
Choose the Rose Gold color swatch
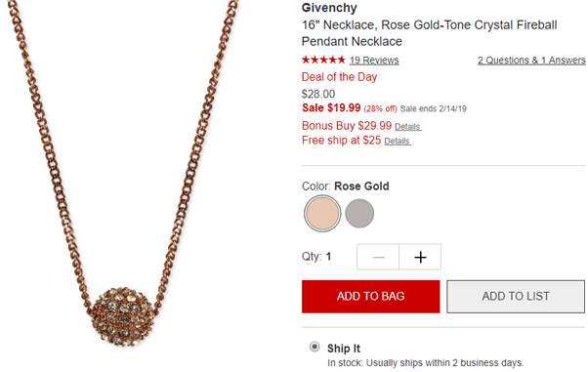pos(322,214)
